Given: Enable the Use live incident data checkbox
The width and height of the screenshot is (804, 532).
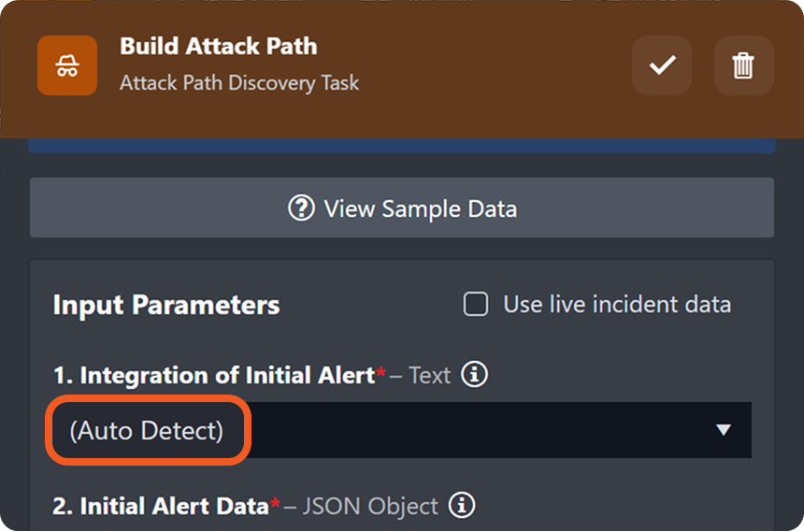Looking at the screenshot, I should pyautogui.click(x=476, y=304).
